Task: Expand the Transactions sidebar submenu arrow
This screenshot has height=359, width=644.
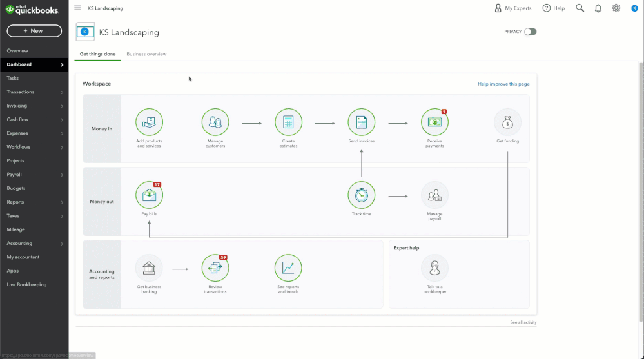Action: (62, 92)
